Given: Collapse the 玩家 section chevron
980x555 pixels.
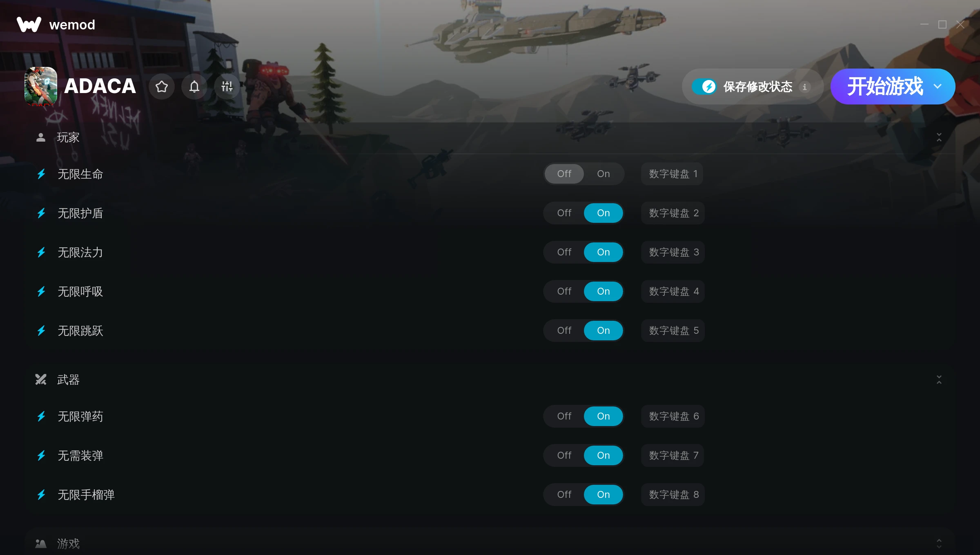Looking at the screenshot, I should [939, 138].
